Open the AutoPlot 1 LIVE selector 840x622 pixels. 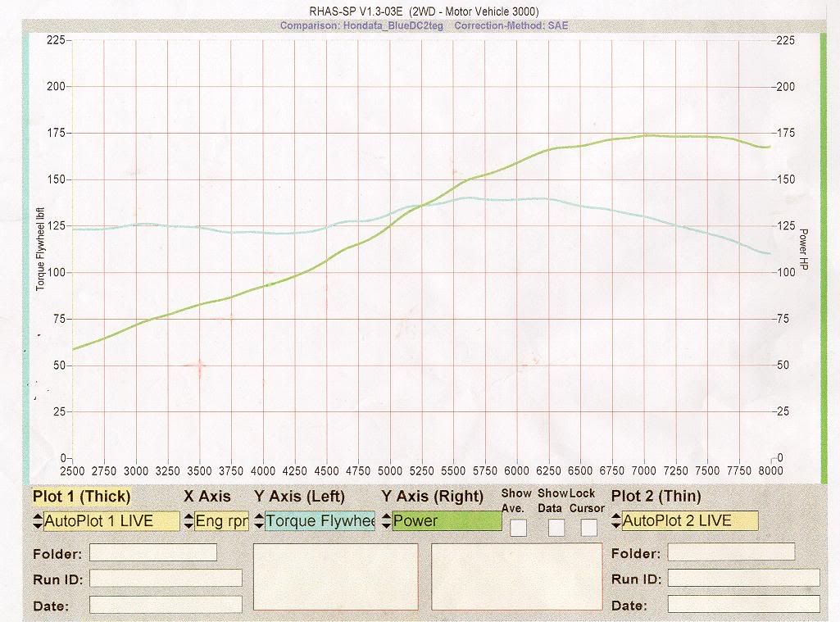pyautogui.click(x=111, y=520)
